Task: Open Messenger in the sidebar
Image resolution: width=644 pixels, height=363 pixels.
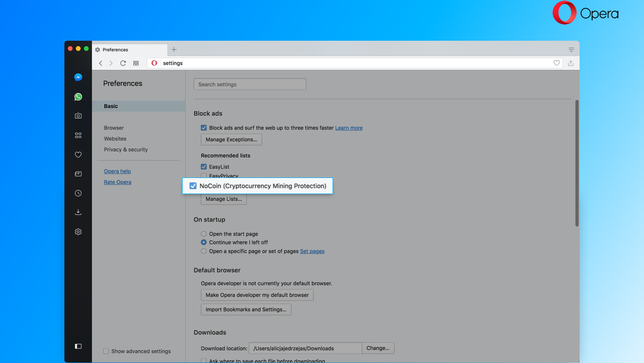Action: [78, 77]
